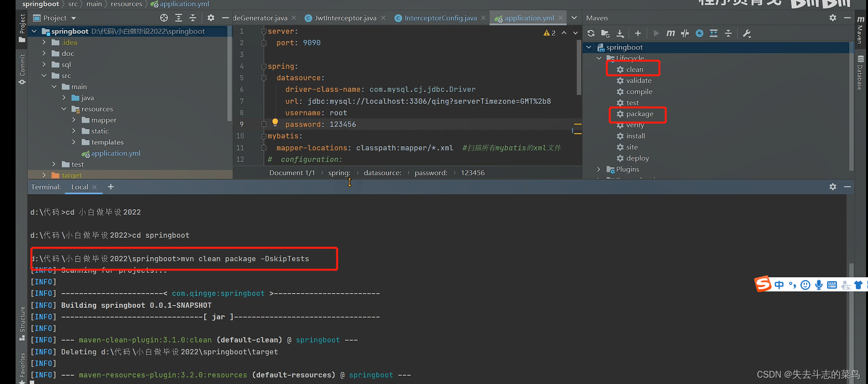Fold the mybatis block at line 10
The image size is (868, 384).
264,136
